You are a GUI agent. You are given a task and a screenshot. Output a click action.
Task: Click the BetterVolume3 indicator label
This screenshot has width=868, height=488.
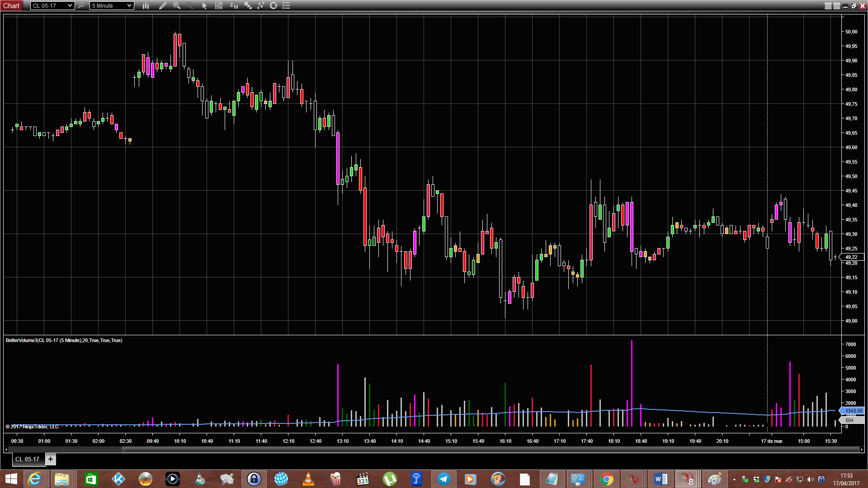(x=64, y=340)
